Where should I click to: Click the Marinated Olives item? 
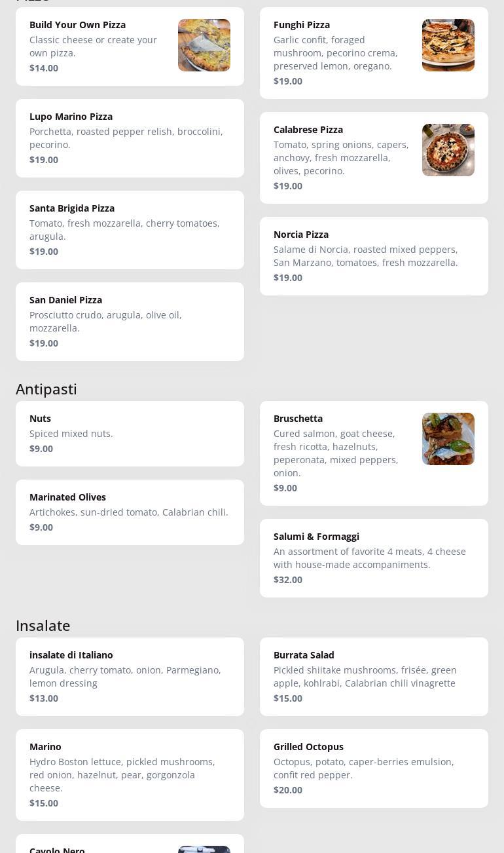coord(130,512)
